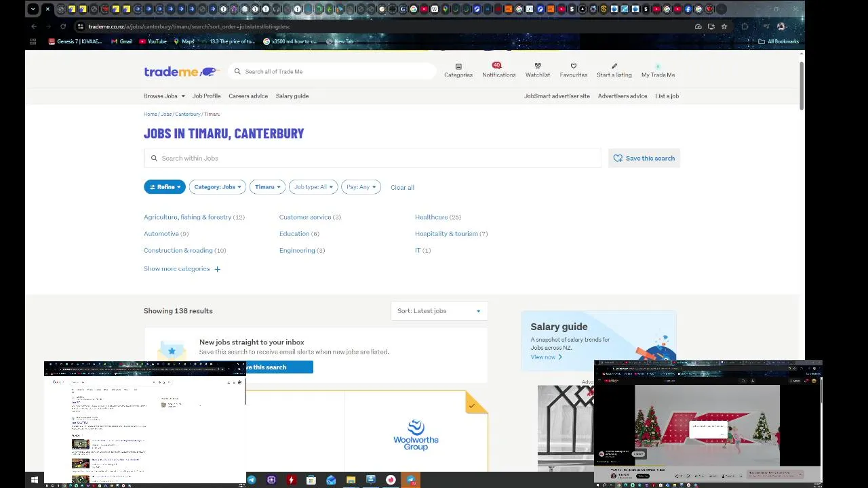Open Construction & roading category link
Viewport: 868px width, 488px height.
(184, 250)
